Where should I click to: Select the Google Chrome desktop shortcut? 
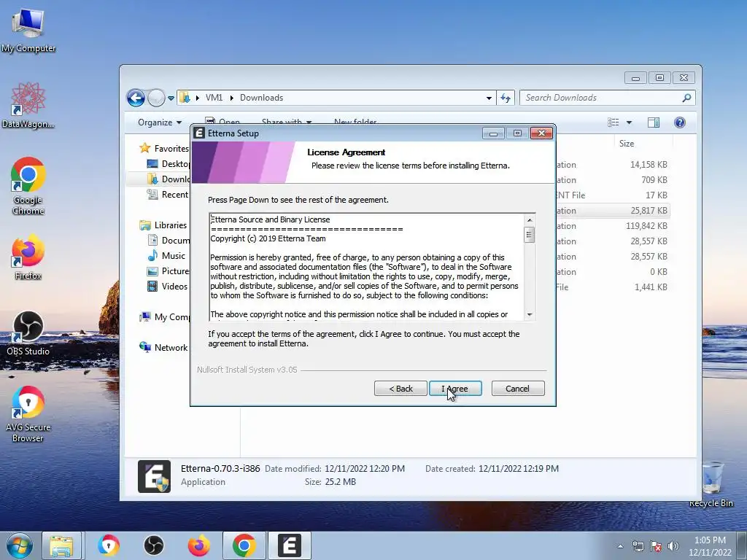pyautogui.click(x=28, y=186)
